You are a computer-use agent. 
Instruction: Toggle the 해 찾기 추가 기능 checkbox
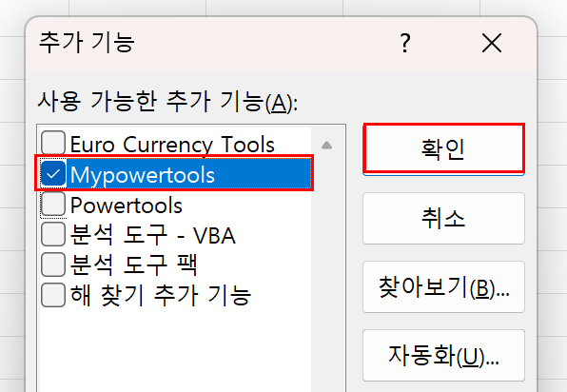53,295
